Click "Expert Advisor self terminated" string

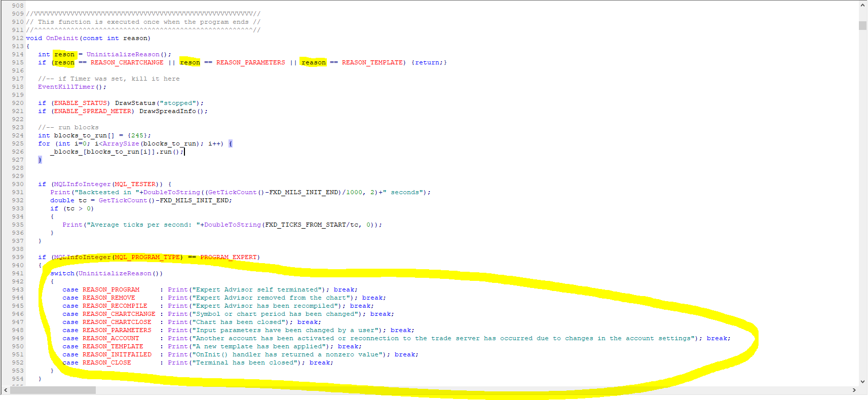[x=257, y=289]
